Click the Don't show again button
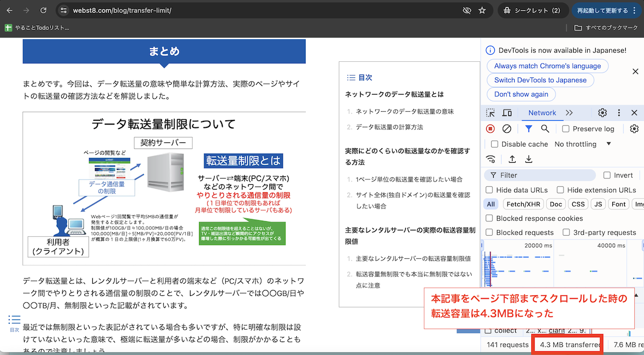644x355 pixels. point(521,94)
